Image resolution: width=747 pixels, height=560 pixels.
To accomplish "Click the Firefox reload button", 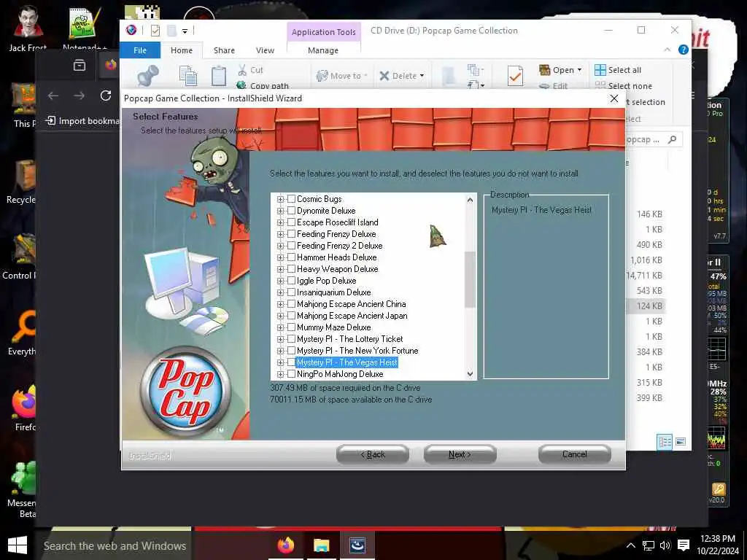I will [x=106, y=96].
